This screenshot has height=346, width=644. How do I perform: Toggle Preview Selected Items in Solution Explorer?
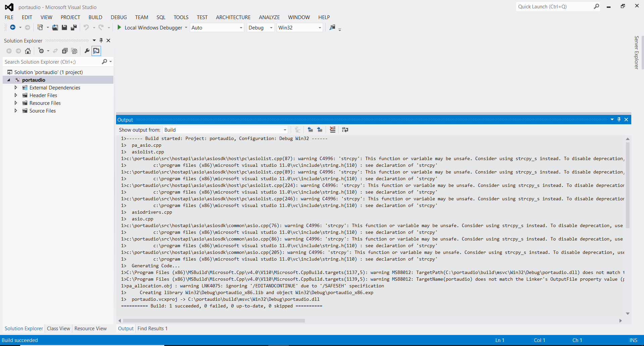pos(96,51)
